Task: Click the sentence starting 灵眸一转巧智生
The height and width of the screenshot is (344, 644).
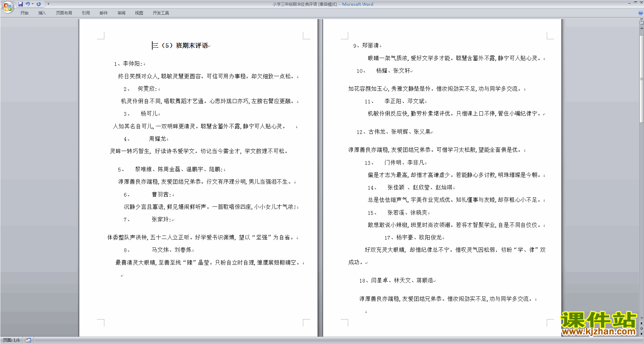Action: [x=199, y=151]
